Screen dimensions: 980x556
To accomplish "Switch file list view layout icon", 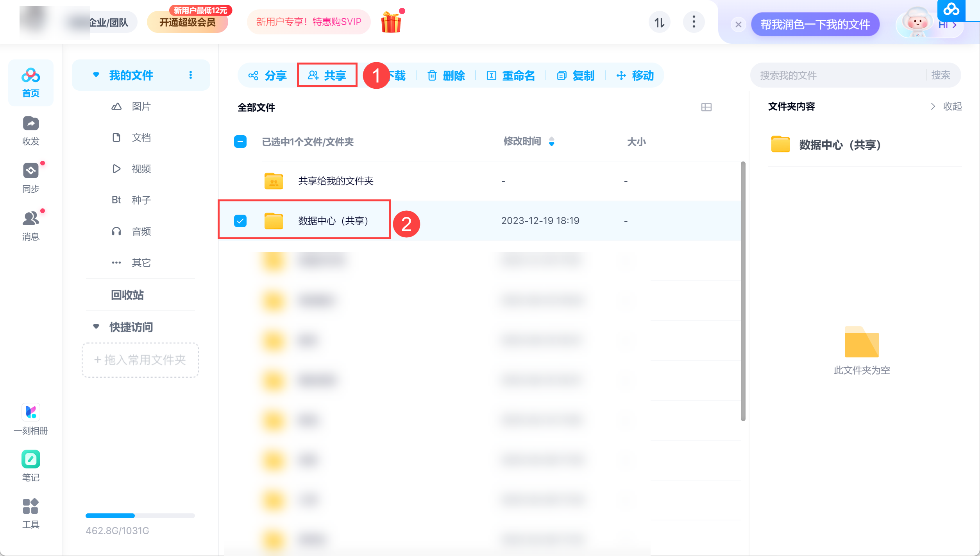I will point(706,107).
